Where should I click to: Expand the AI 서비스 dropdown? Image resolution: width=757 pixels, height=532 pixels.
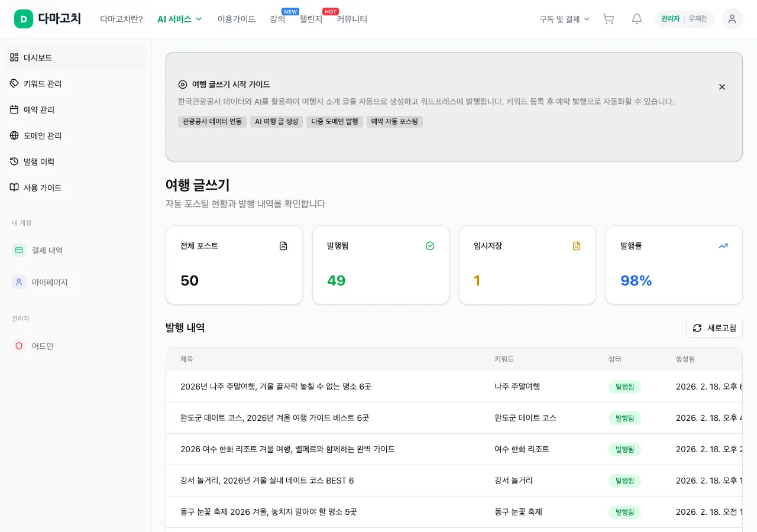point(180,19)
